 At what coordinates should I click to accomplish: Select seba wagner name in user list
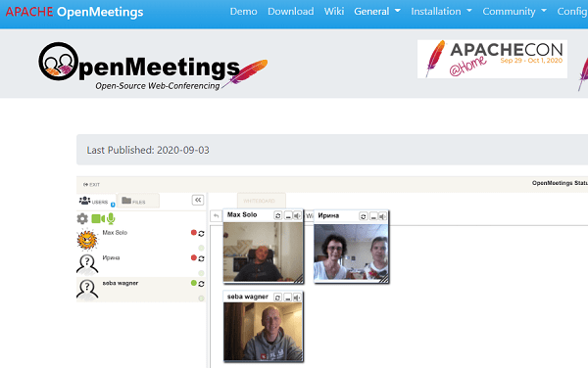coord(121,283)
